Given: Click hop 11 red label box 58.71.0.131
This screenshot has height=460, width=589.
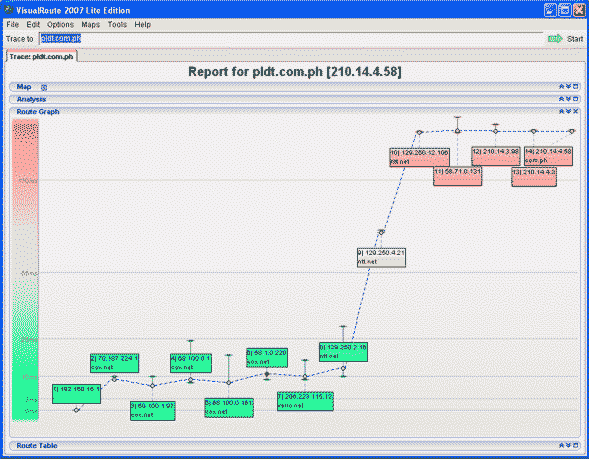Looking at the screenshot, I should (x=458, y=176).
